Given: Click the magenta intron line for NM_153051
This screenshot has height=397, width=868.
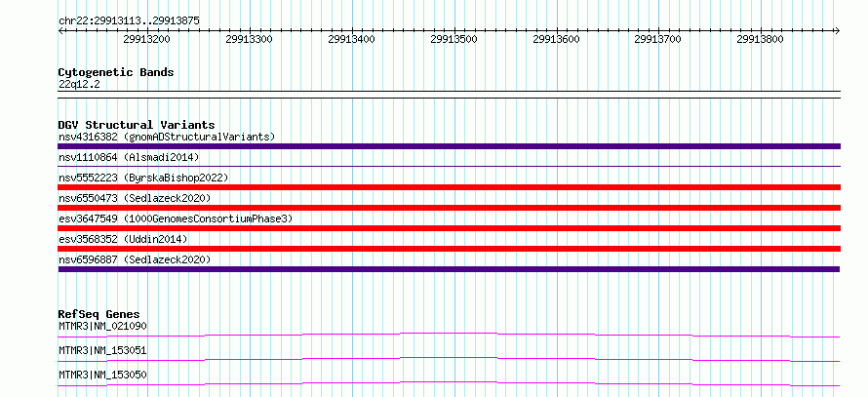Looking at the screenshot, I should coord(449,359).
